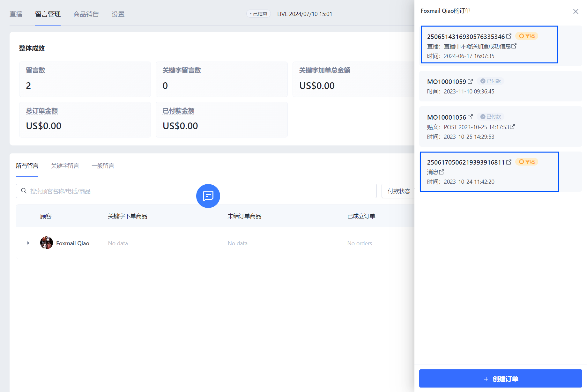This screenshot has height=392, width=587.
Task: Open external link icon next to 直播中不發送加單成功信息
Action: click(514, 46)
